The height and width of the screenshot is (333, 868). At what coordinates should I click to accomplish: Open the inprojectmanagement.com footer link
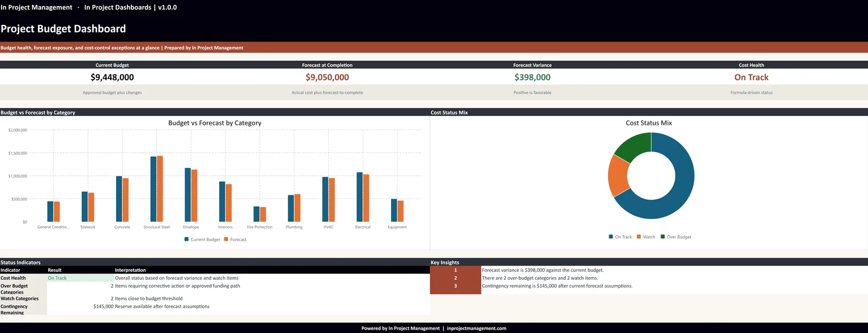[476, 328]
